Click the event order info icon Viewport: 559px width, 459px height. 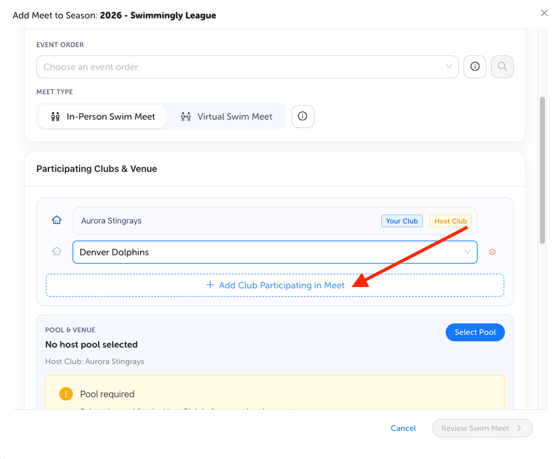475,67
